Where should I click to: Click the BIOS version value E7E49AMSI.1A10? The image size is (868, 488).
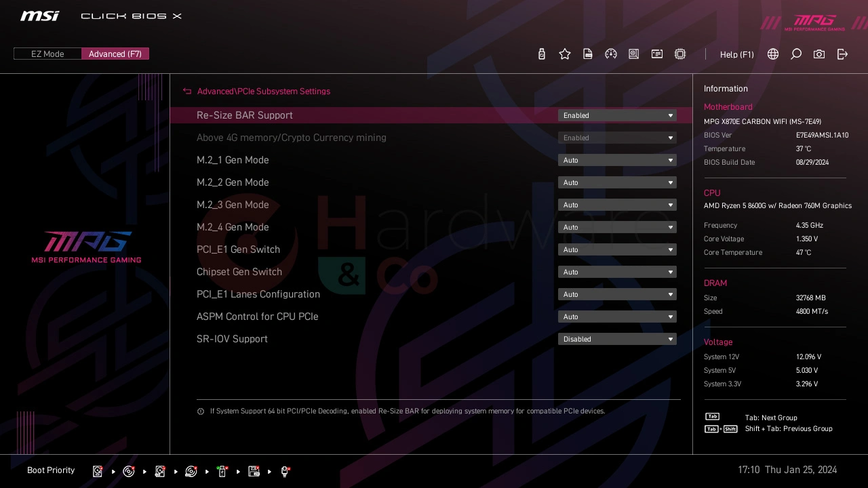(x=822, y=136)
